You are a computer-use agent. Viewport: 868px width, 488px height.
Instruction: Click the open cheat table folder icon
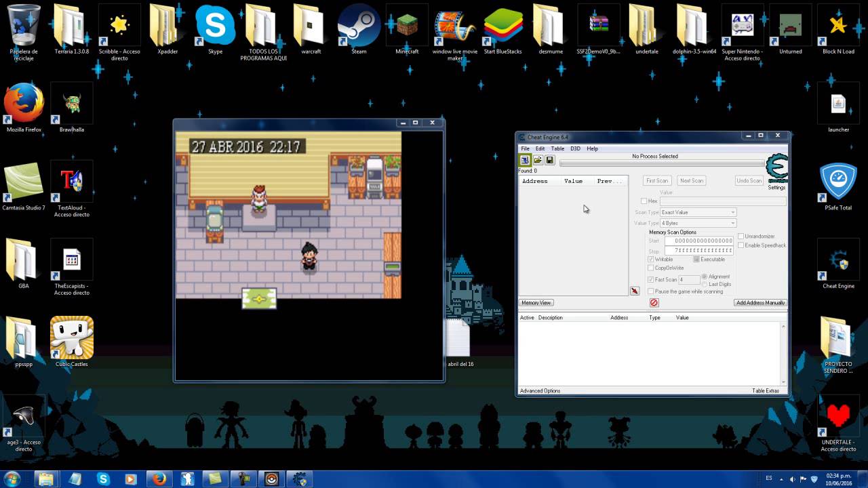tap(538, 161)
